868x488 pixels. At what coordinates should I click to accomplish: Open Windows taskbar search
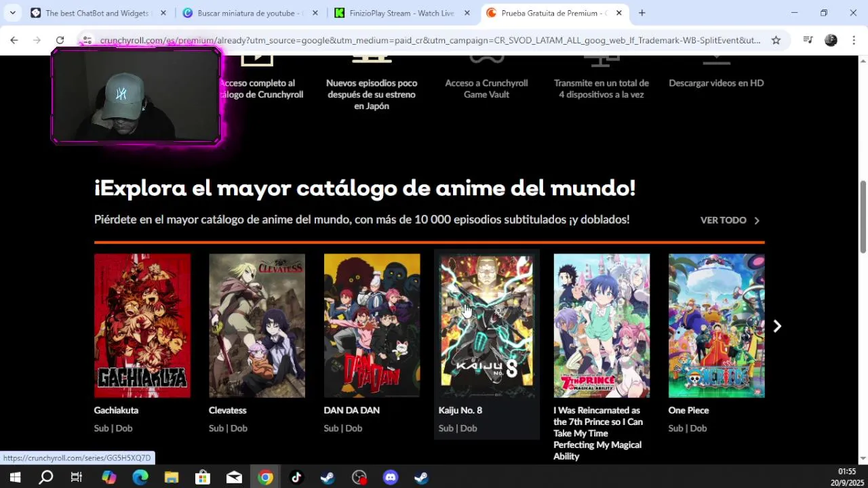pos(45,478)
